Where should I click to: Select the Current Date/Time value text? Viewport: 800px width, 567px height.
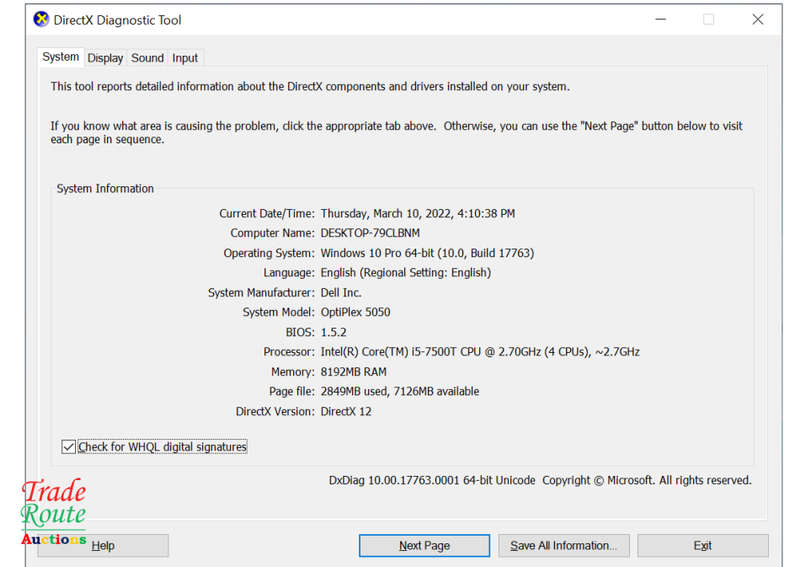(417, 213)
